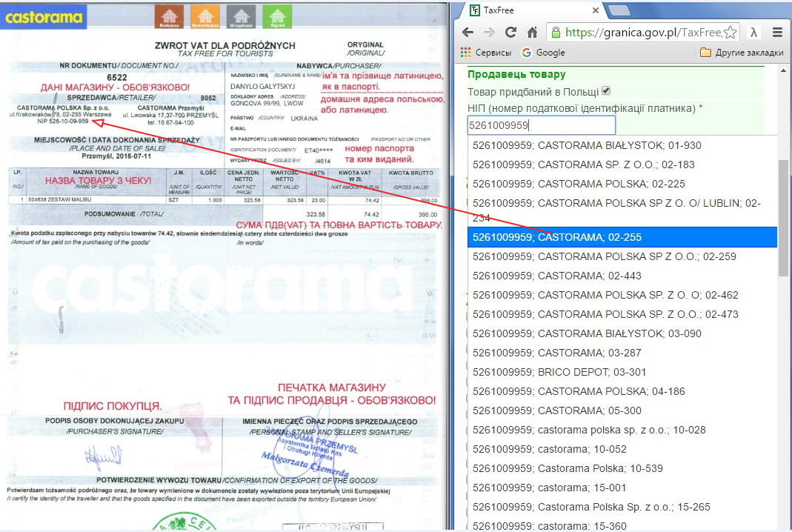Select CASTORAMA; 02-443 suggestion
Screen dimensions: 792x532
click(622, 276)
